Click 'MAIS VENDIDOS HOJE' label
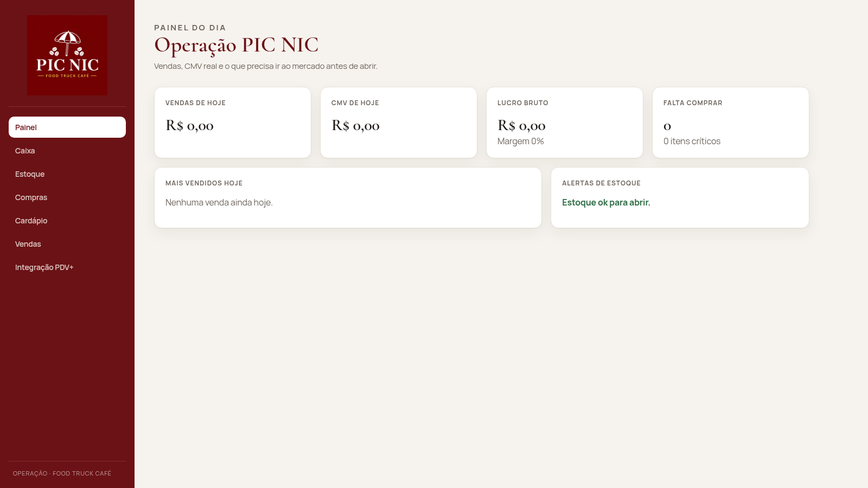868x488 pixels. coord(204,183)
